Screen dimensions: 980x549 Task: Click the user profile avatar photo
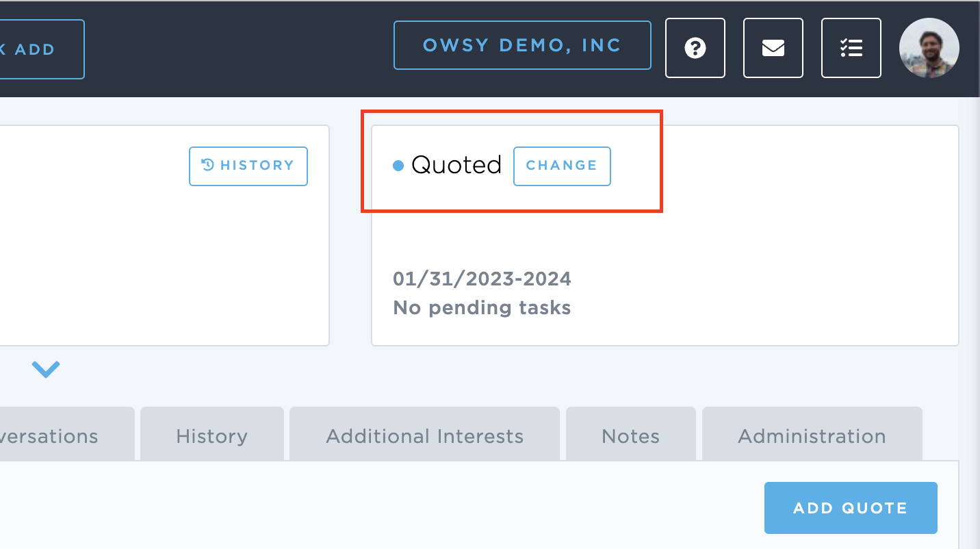point(929,48)
